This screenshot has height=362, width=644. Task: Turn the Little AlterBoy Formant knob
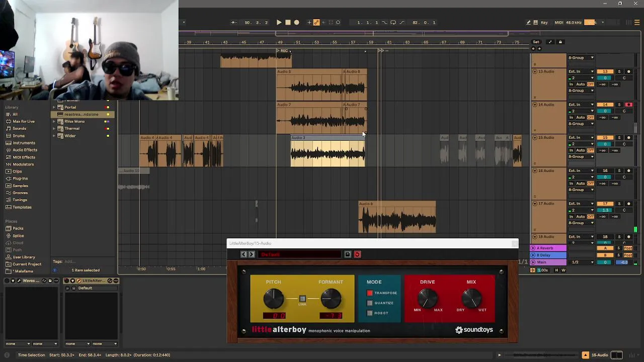click(x=331, y=299)
